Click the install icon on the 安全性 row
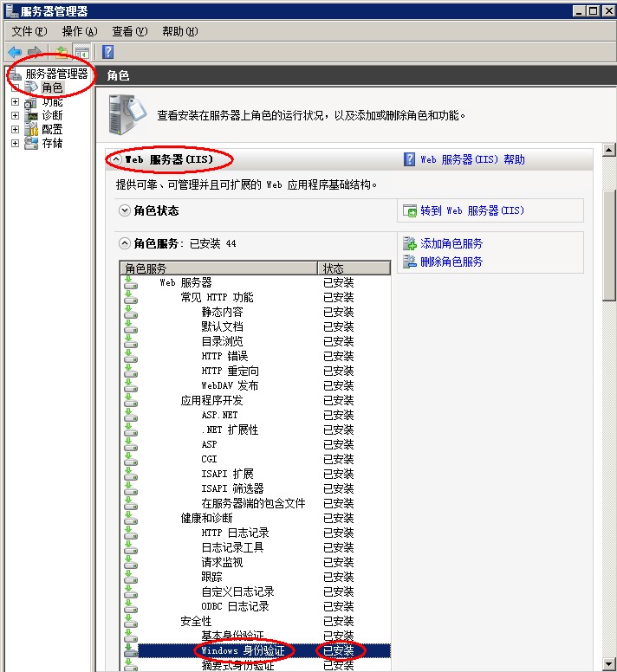Screen dimensions: 617x672 (x=130, y=621)
